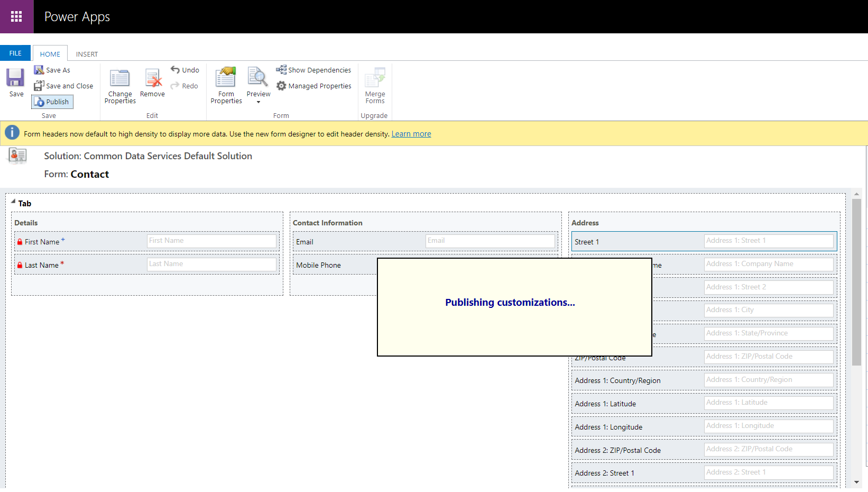Select the Details section header

[x=26, y=223]
